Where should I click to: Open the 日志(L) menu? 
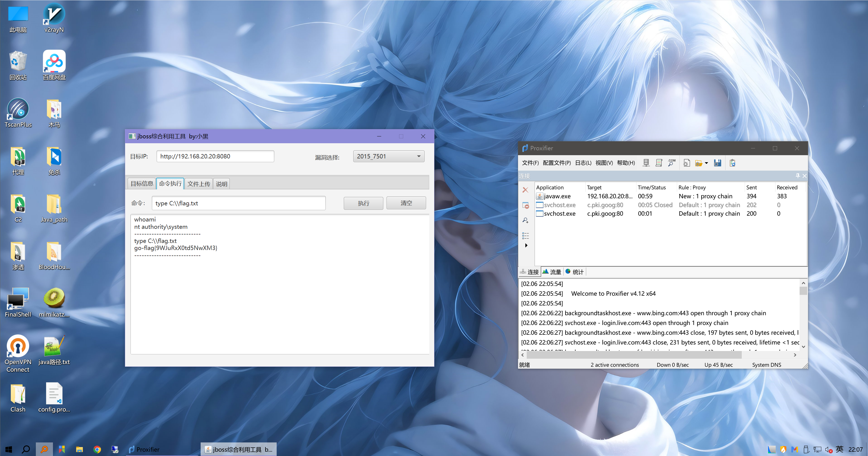(x=583, y=163)
